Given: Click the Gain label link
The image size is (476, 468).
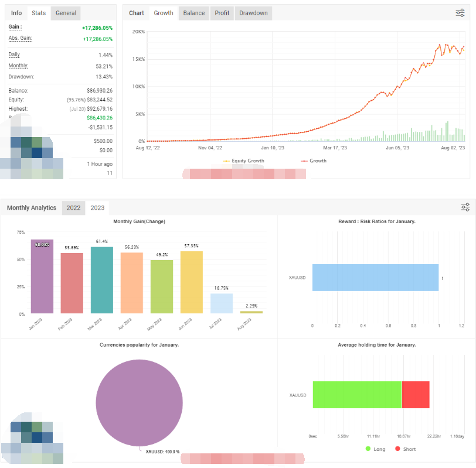Looking at the screenshot, I should click(15, 27).
